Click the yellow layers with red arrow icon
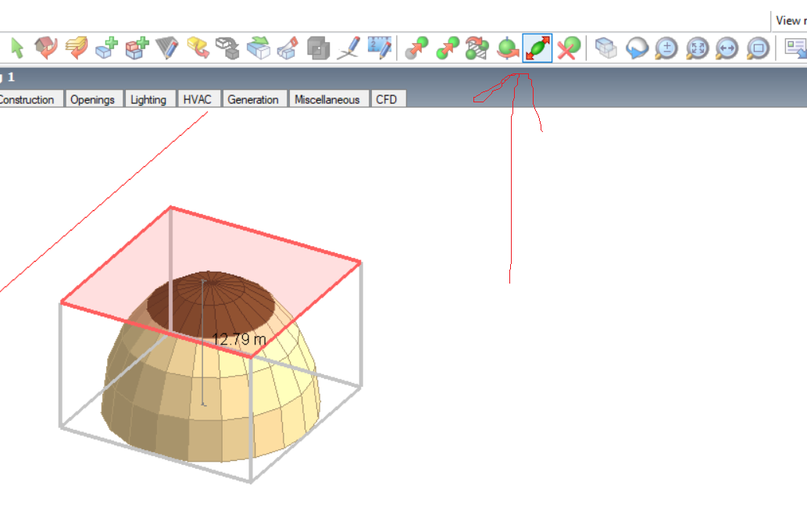 click(77, 48)
